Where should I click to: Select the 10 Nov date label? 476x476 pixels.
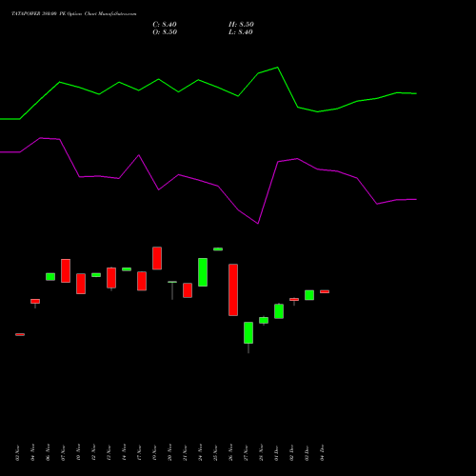click(x=78, y=452)
